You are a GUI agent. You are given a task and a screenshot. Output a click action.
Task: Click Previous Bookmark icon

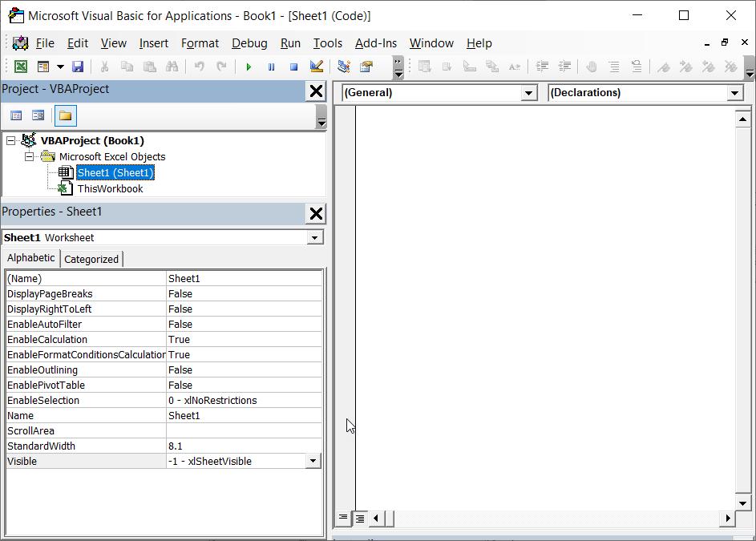[x=708, y=67]
